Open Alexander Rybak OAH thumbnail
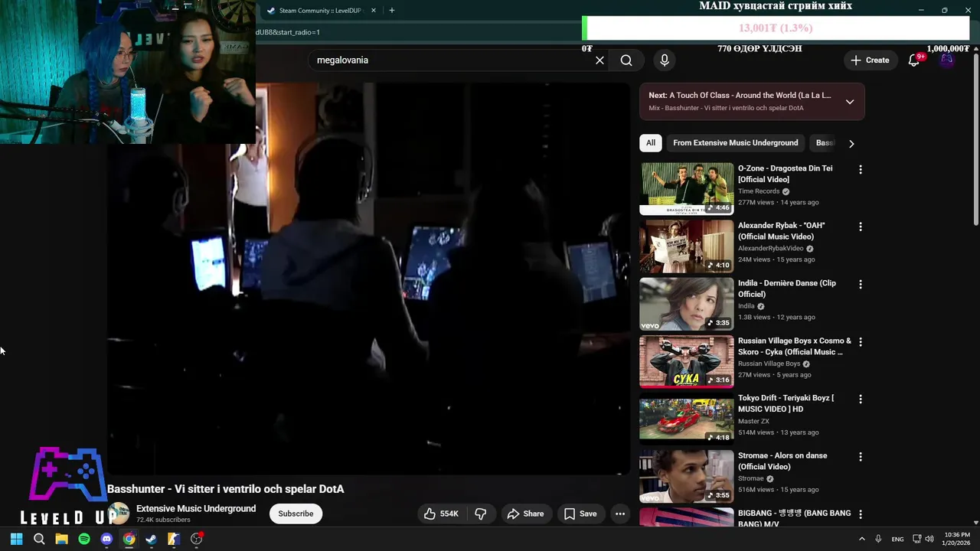 coord(687,246)
